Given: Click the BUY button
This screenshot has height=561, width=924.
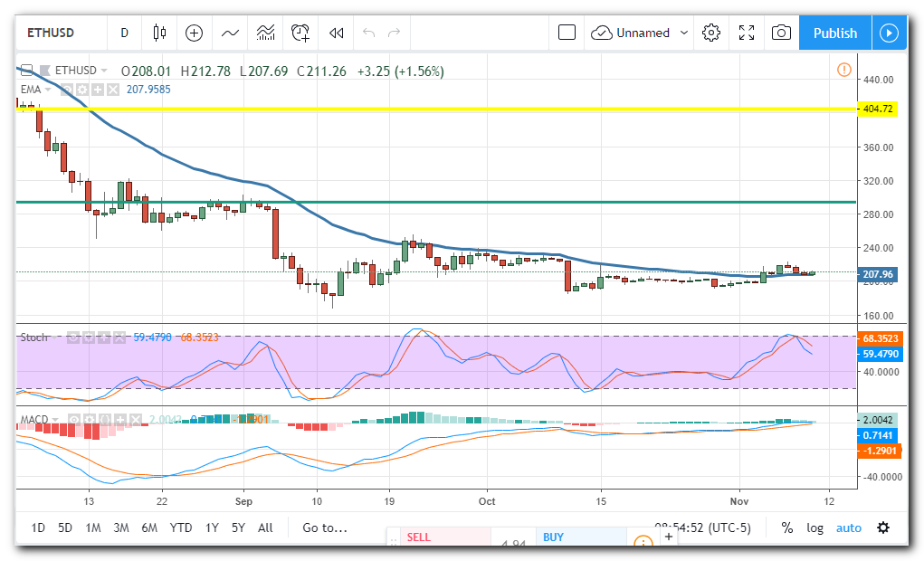Looking at the screenshot, I should (x=581, y=537).
